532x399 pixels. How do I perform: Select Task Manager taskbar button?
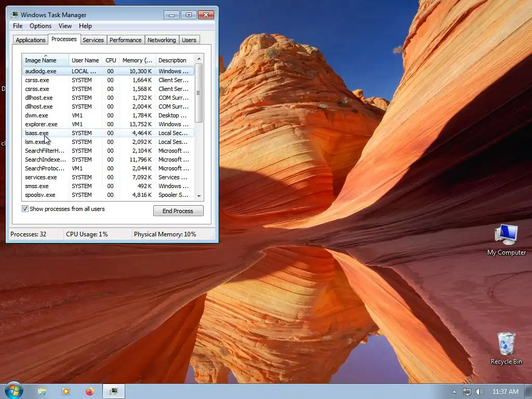point(114,392)
